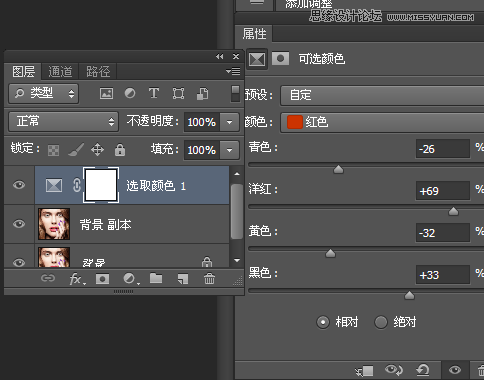The image size is (484, 380).
Task: Reset adjustment to defaults icon
Action: 423,370
